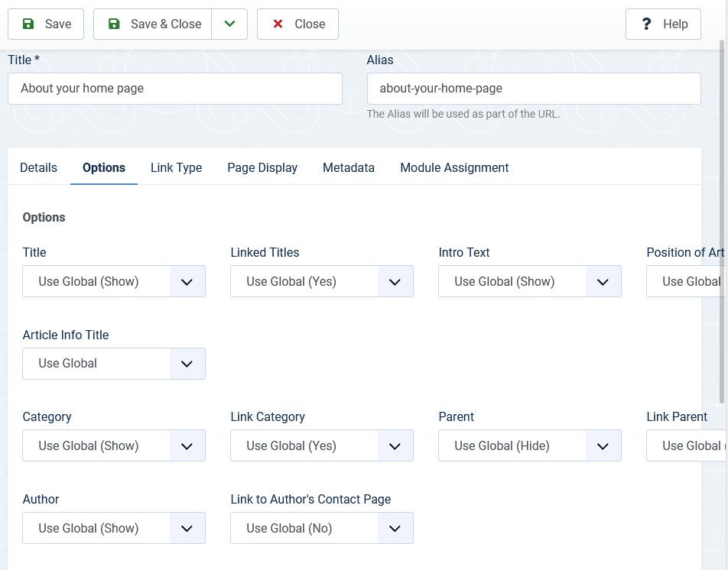Click the Metadata tab
The width and height of the screenshot is (728, 570).
[349, 167]
